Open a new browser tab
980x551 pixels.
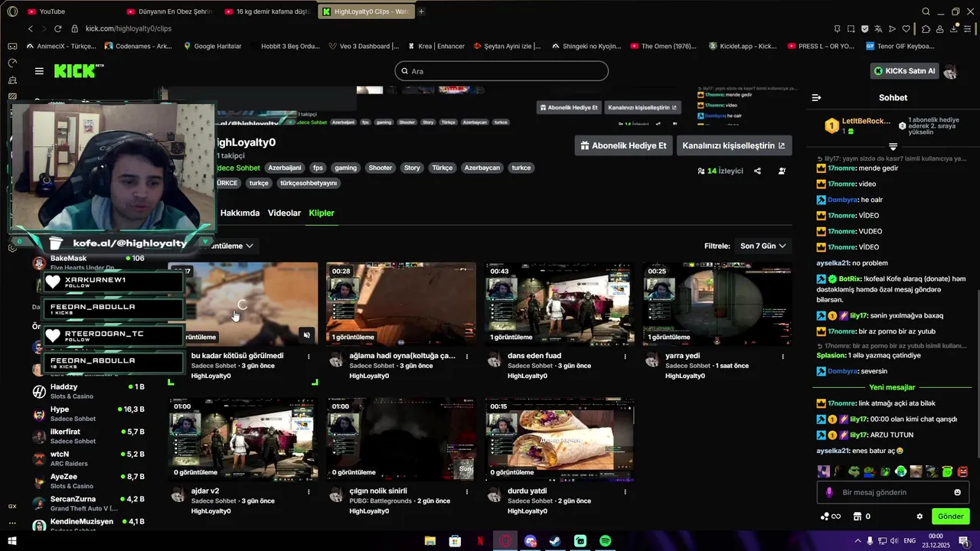pyautogui.click(x=421, y=11)
